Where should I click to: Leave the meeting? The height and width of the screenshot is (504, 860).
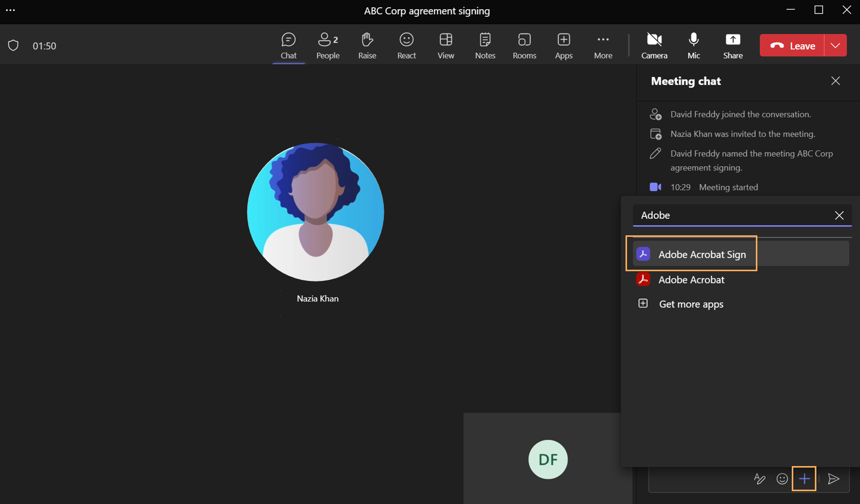click(x=792, y=46)
